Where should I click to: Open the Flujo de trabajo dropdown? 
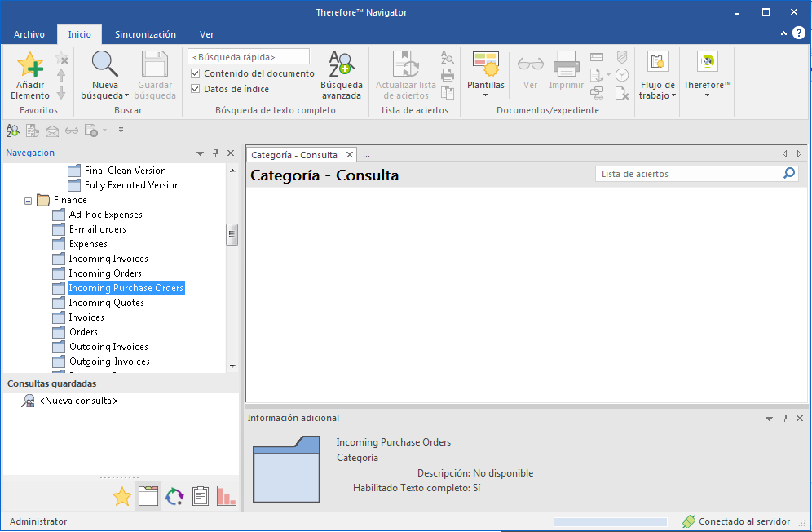click(673, 95)
